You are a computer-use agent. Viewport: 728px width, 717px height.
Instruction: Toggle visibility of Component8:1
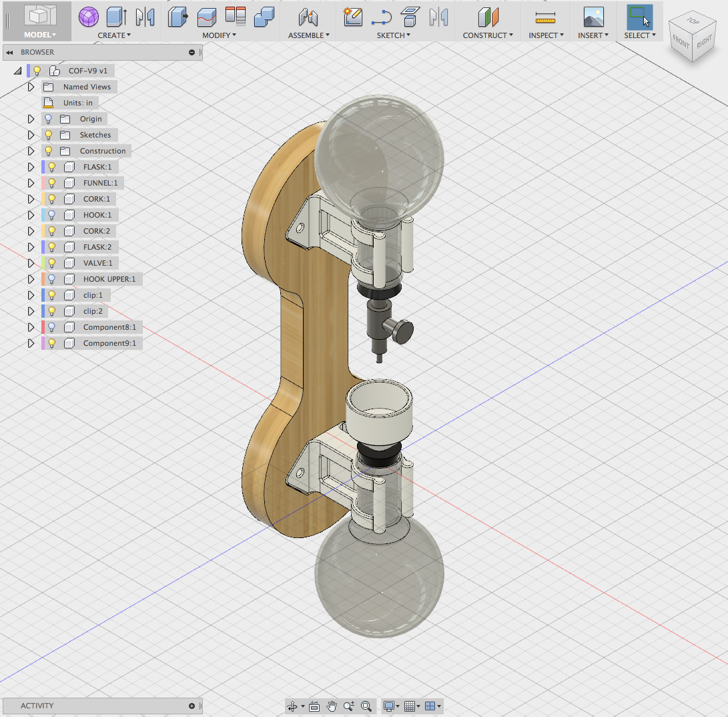[x=52, y=327]
